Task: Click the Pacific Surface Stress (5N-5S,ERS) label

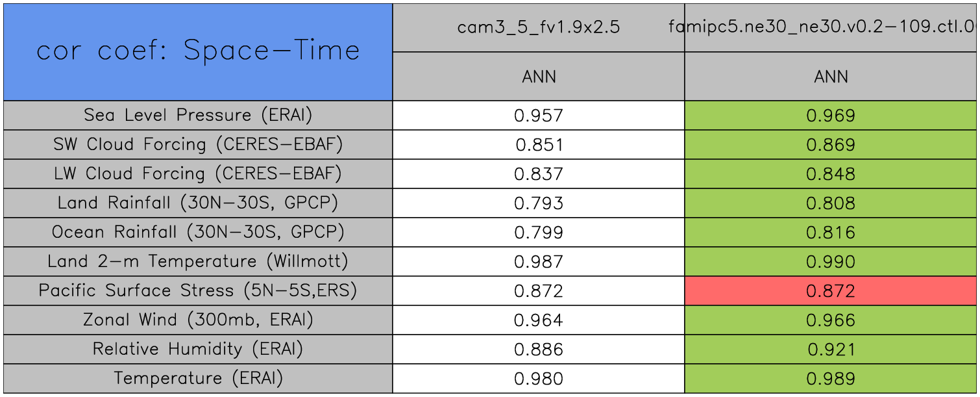Action: [198, 290]
